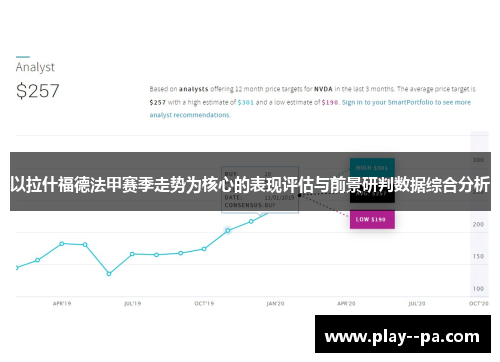The width and height of the screenshot is (500, 362).
Task: Select the lowest data point on the line
Action: tap(109, 274)
